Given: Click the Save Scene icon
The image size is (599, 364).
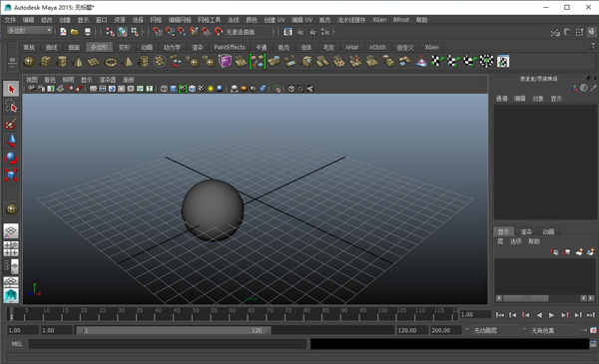Looking at the screenshot, I should click(x=88, y=32).
